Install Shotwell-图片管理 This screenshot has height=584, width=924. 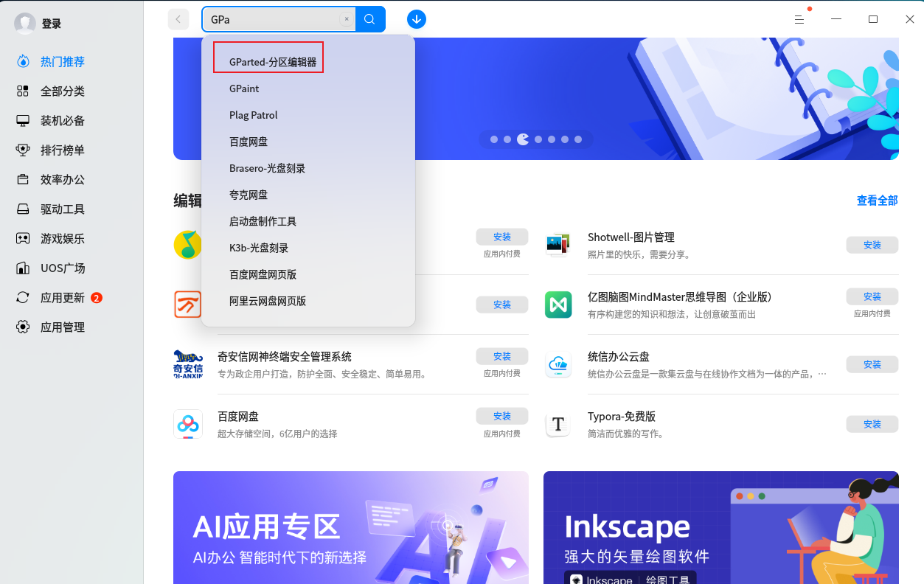coord(872,245)
